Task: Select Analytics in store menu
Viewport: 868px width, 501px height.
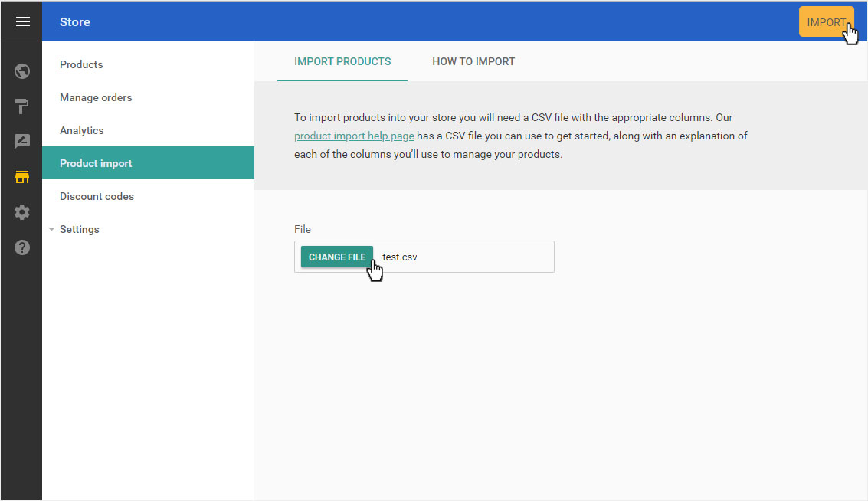Action: (x=148, y=130)
